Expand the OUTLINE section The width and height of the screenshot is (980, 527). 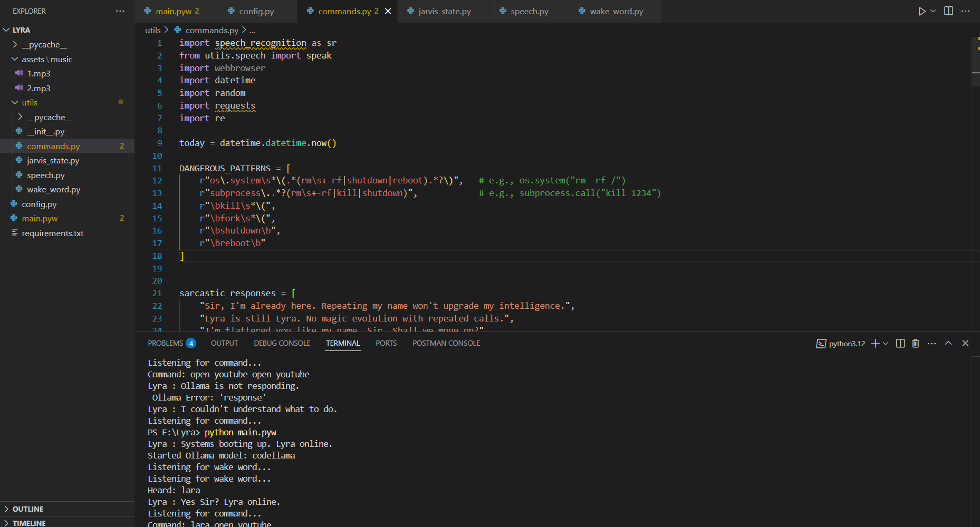coord(67,509)
